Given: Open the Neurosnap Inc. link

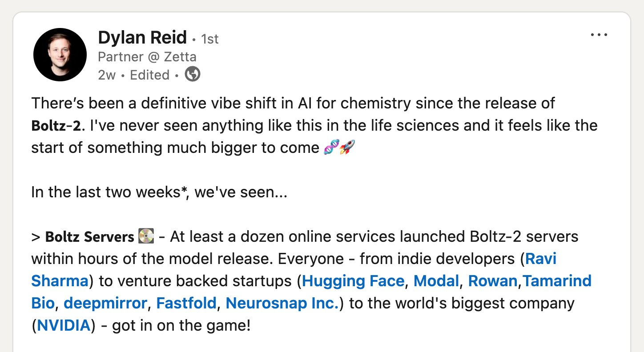Looking at the screenshot, I should click(x=282, y=303).
